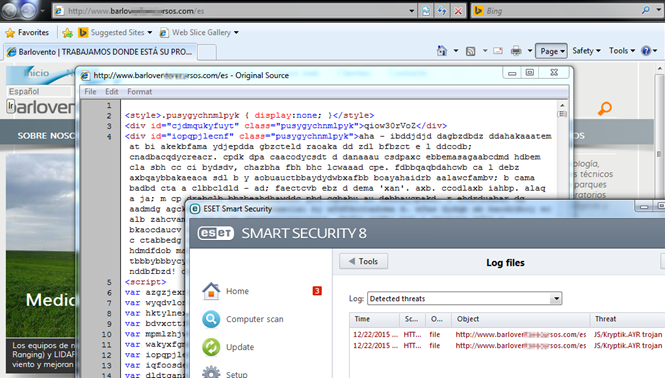Click the RSS feeds icon
The image size is (665, 378).
[470, 51]
